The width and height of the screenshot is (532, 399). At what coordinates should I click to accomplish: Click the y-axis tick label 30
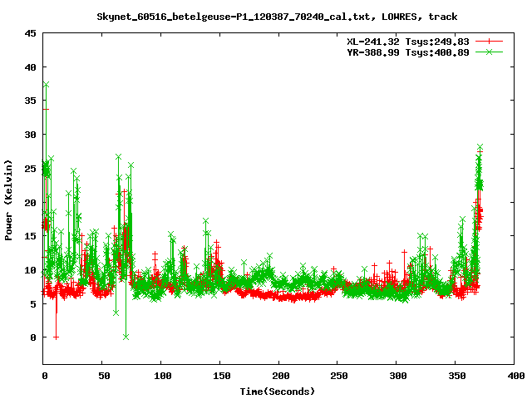[x=31, y=135]
